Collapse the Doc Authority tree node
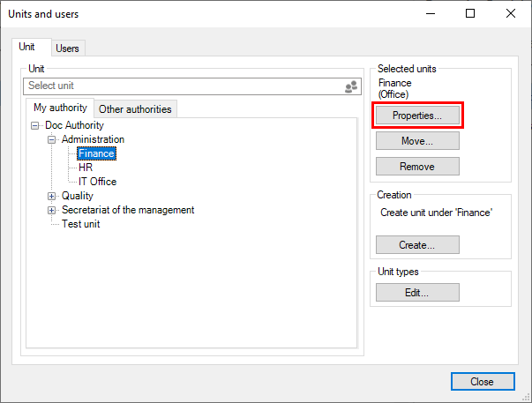The image size is (532, 403). (35, 125)
